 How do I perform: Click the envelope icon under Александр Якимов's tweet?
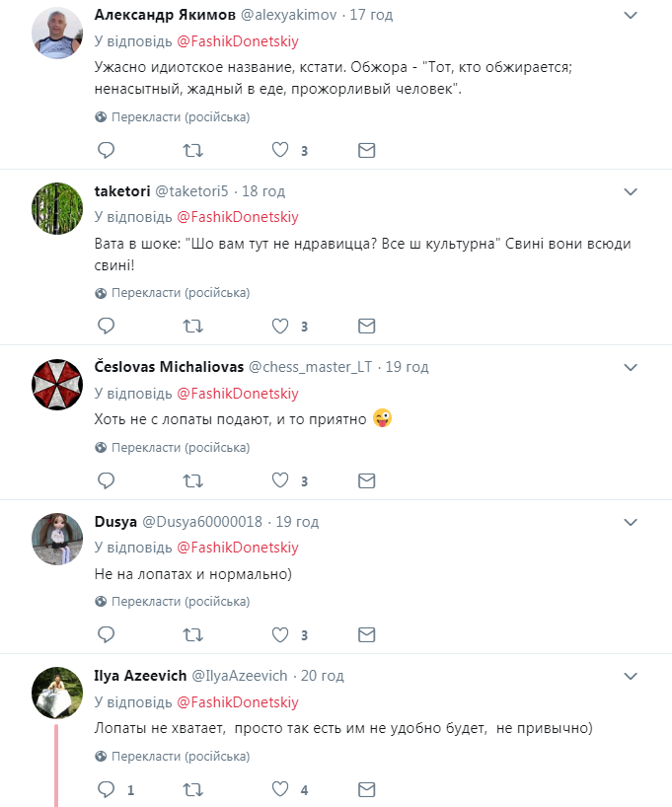366,150
